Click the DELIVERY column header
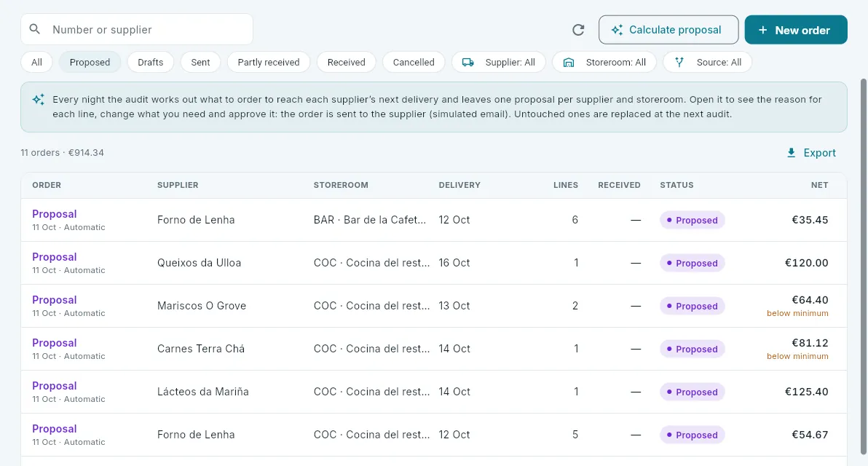The image size is (868, 466). click(x=459, y=186)
